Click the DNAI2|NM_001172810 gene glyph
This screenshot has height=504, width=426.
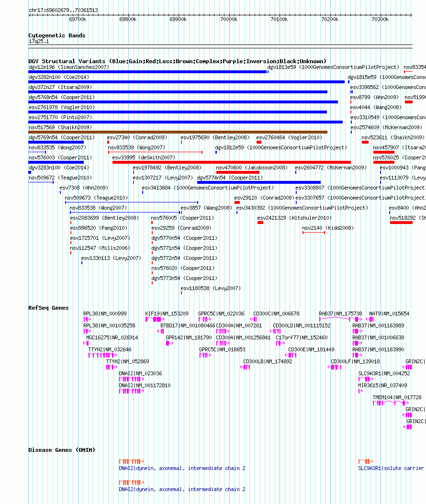pyautogui.click(x=132, y=391)
